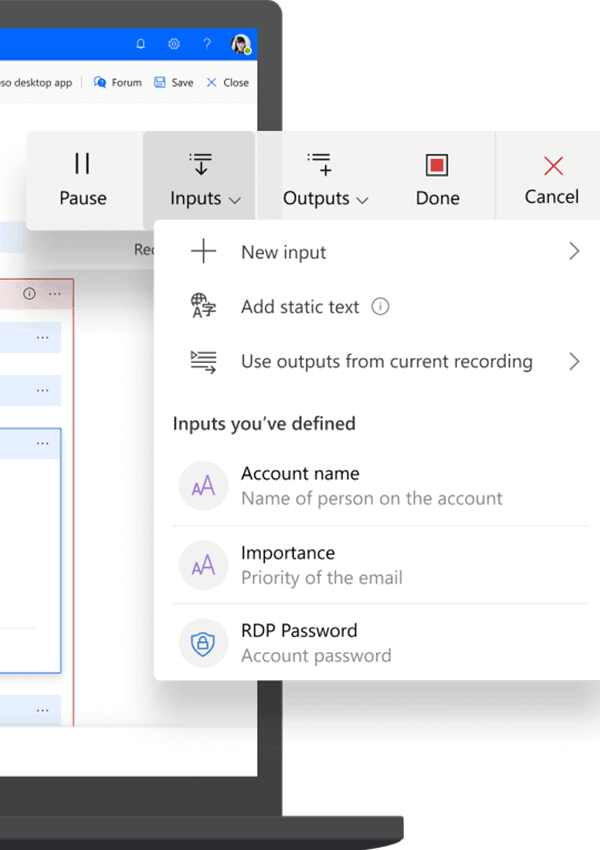Image resolution: width=600 pixels, height=850 pixels.
Task: Expand the Use outputs submenu arrow
Action: point(574,362)
